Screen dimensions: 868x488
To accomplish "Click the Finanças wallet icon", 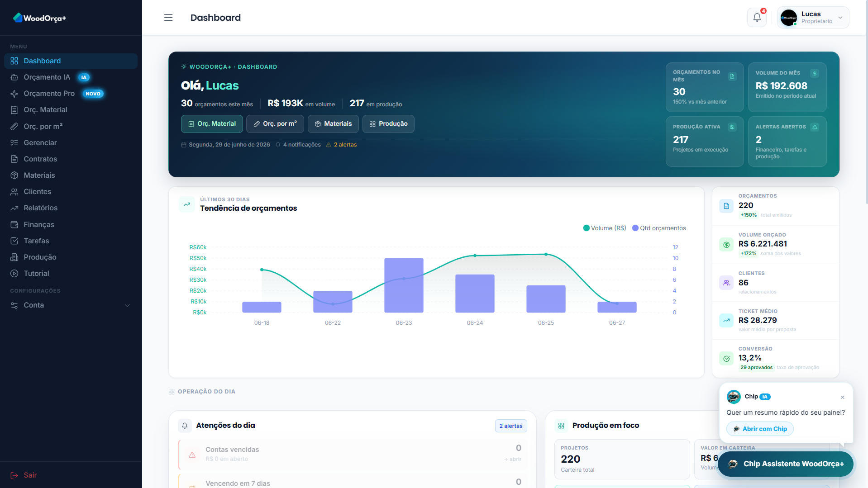I will (14, 225).
